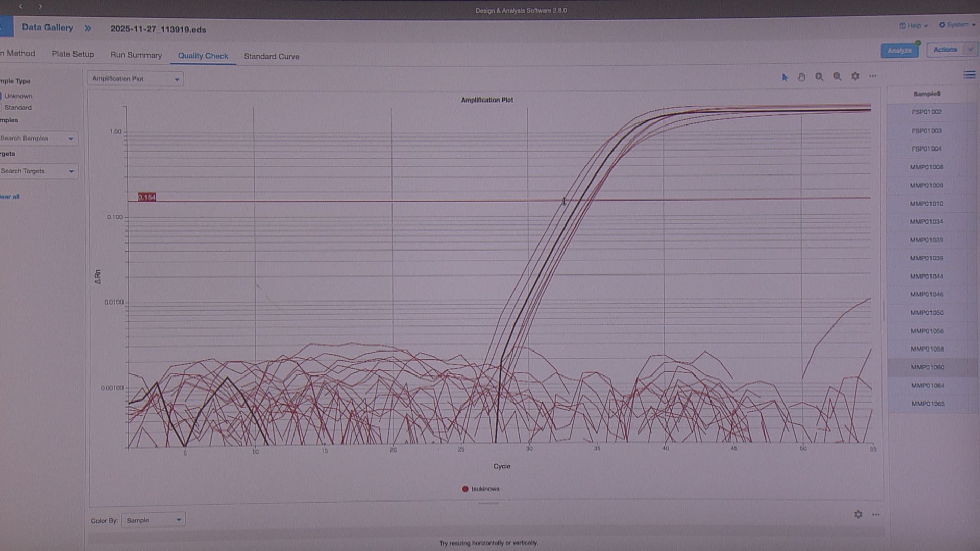The width and height of the screenshot is (980, 551).
Task: Click the zoom in magnifier icon
Action: point(819,77)
